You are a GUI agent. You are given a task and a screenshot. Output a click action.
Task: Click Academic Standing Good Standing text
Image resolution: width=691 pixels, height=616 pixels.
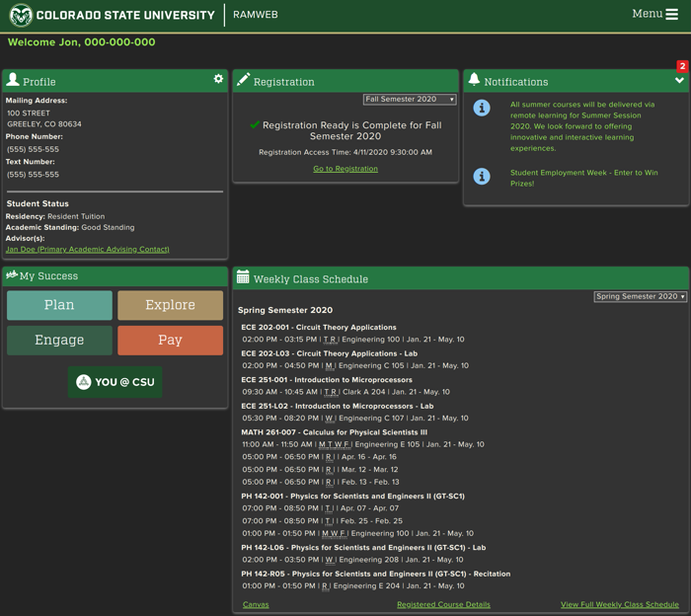click(70, 227)
